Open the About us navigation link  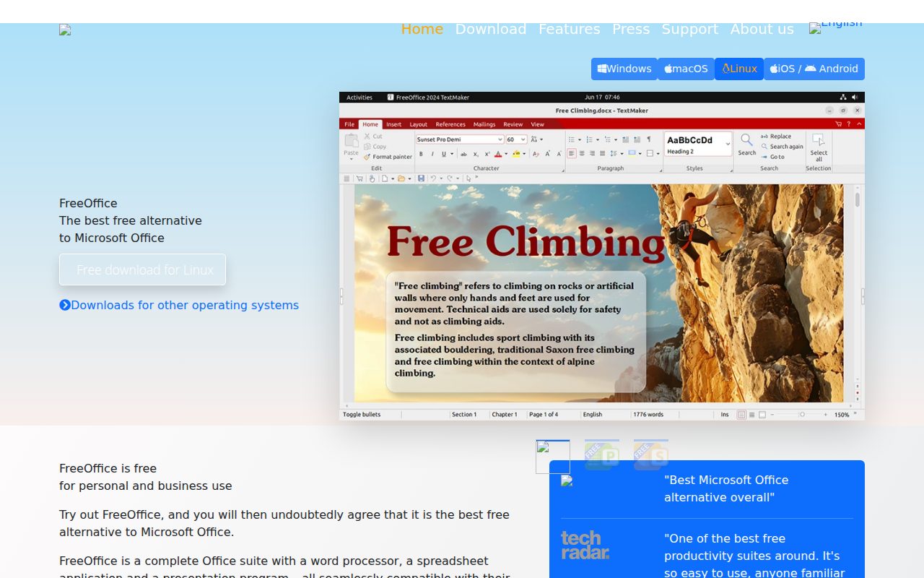762,29
